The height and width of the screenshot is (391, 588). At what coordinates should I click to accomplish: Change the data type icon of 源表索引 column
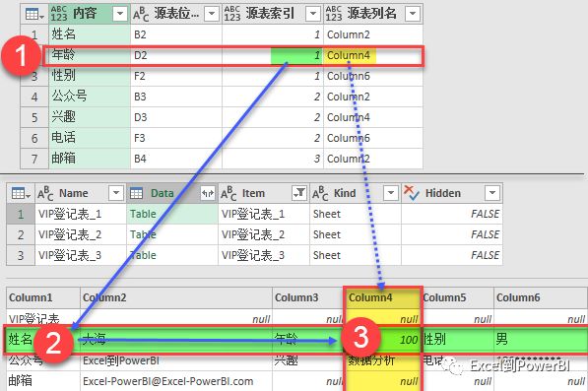click(x=232, y=14)
